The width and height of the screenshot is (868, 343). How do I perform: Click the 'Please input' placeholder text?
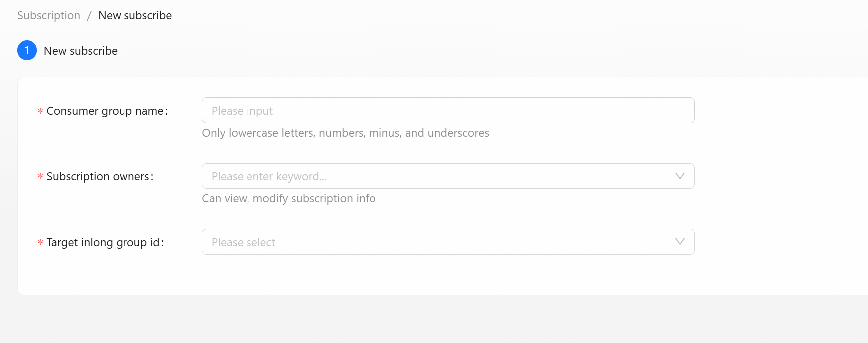(242, 111)
